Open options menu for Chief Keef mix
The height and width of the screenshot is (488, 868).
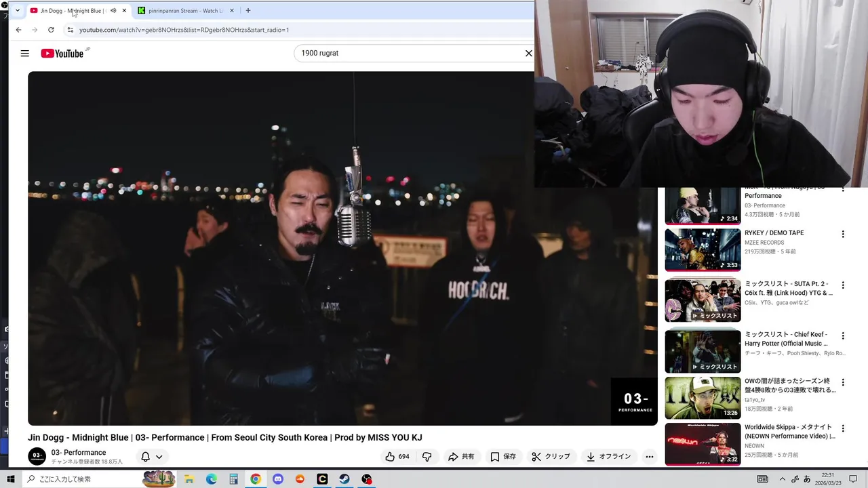(x=843, y=336)
